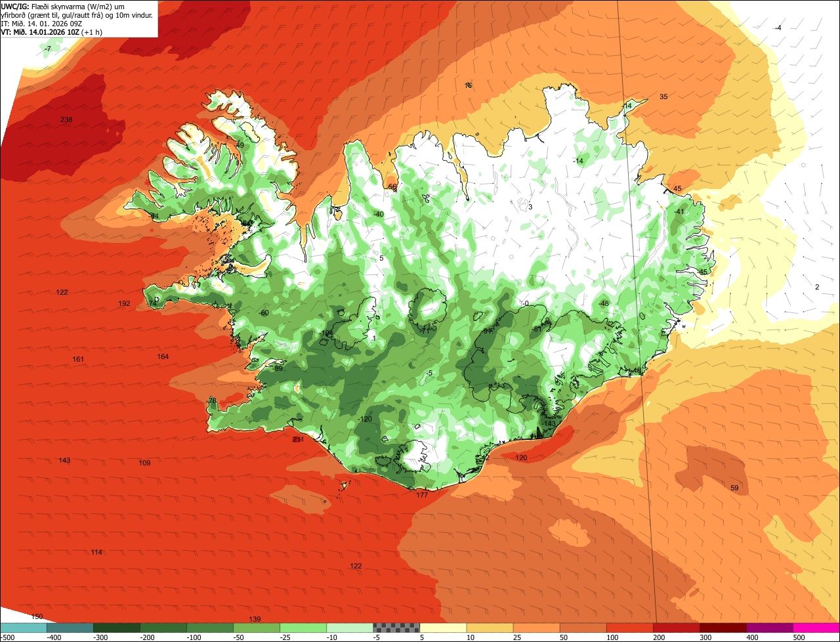
Task: Click the -7 value below the title box
Action: 47,49
